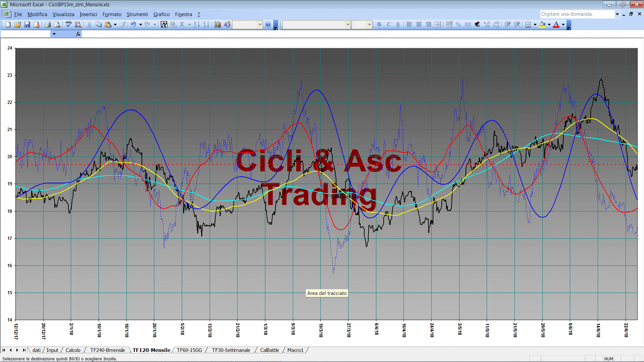The height and width of the screenshot is (362, 644).
Task: Go to first sheet with tab scroll button
Action: (4, 350)
